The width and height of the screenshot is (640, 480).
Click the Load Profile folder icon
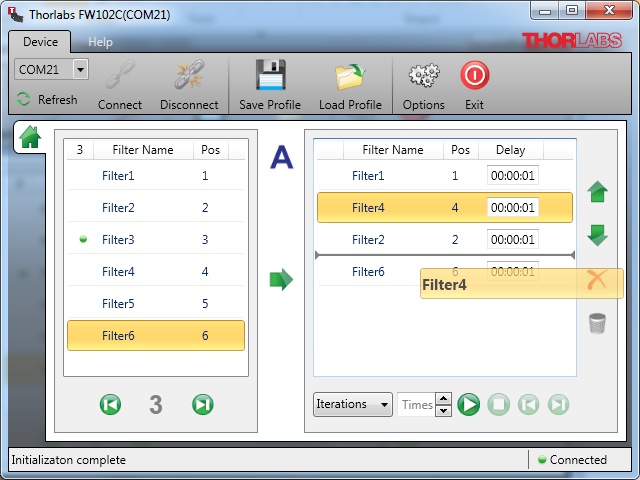point(350,76)
